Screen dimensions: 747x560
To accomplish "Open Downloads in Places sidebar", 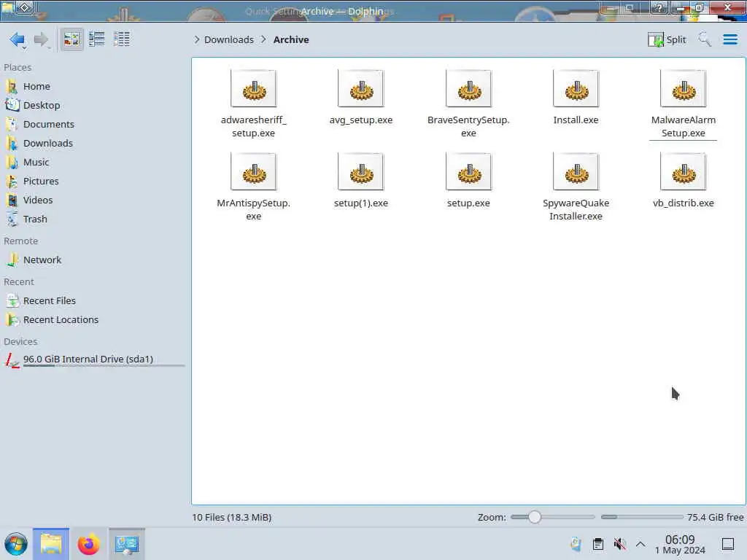I will 94,144.
